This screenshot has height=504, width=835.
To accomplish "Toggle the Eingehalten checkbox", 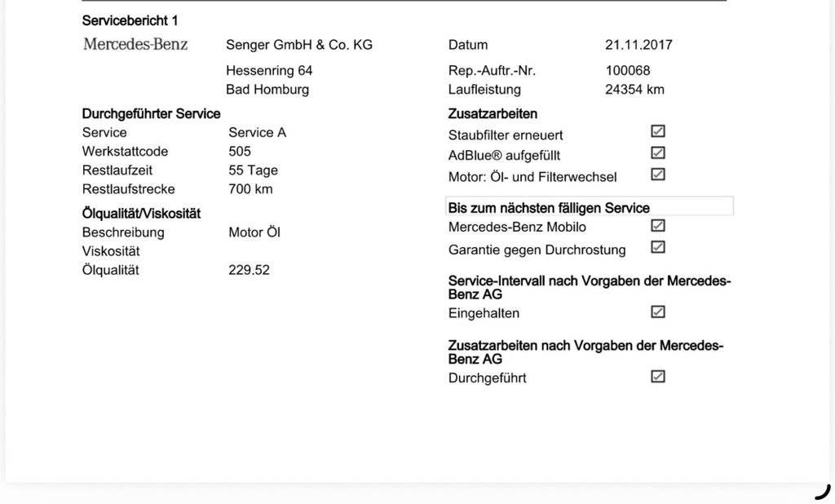I will [658, 312].
